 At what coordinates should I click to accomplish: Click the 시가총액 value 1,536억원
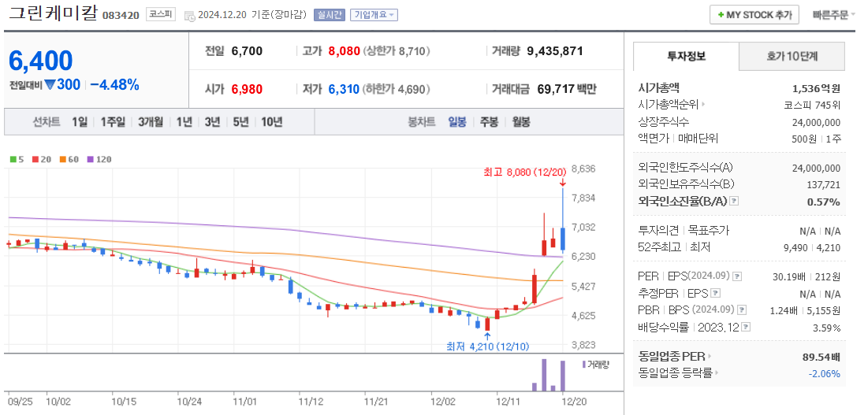click(817, 88)
